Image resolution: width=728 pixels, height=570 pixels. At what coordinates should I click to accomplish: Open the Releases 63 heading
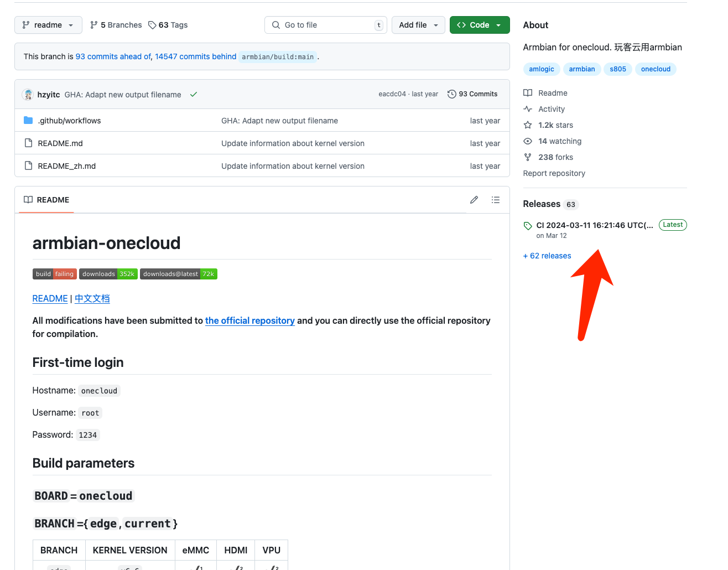click(x=550, y=204)
